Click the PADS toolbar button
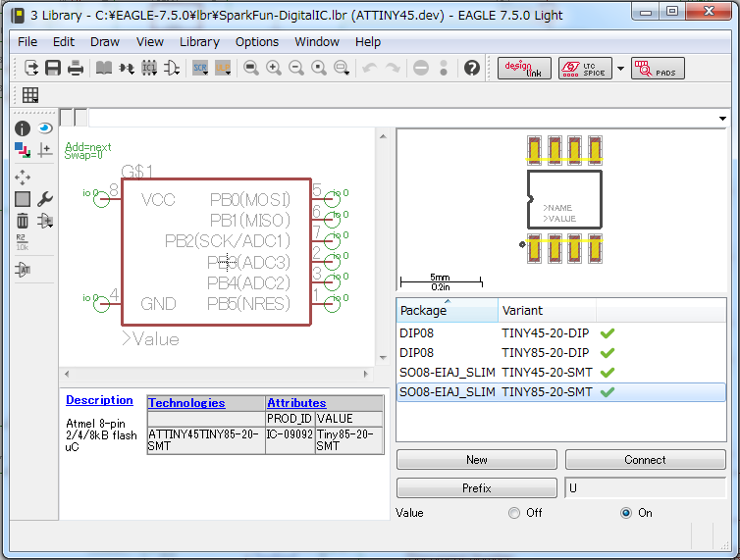This screenshot has width=740, height=560. [658, 69]
